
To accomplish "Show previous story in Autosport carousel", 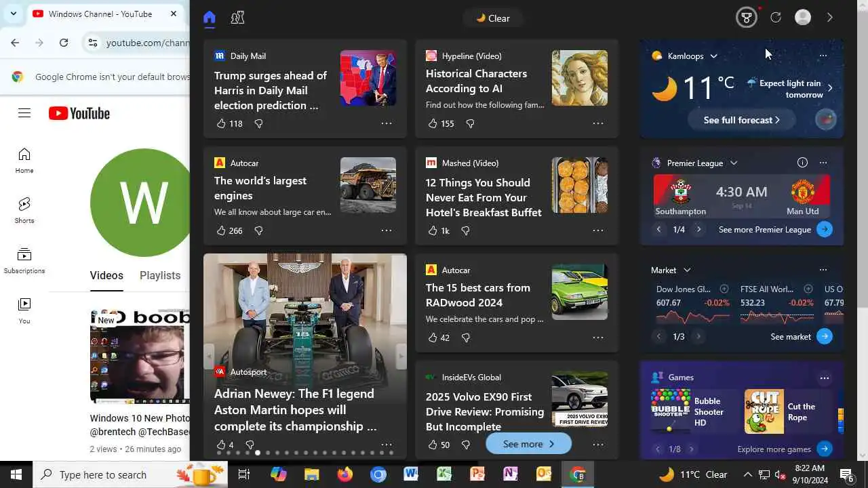I will (x=209, y=356).
